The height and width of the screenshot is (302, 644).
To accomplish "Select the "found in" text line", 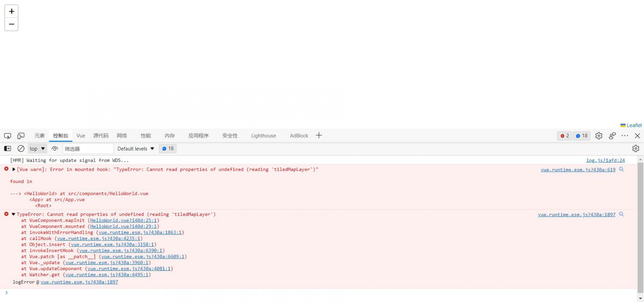I will click(x=21, y=181).
